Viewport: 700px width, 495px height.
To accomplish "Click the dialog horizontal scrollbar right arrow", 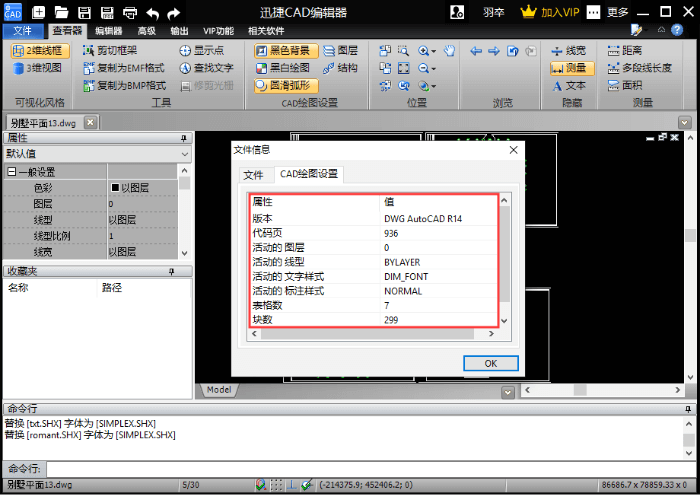I will pyautogui.click(x=491, y=333).
